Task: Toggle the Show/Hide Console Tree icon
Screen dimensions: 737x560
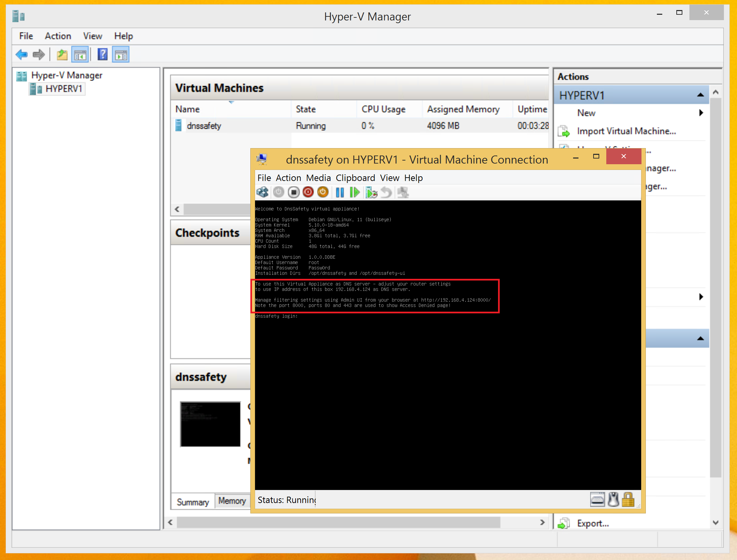Action: [x=80, y=54]
